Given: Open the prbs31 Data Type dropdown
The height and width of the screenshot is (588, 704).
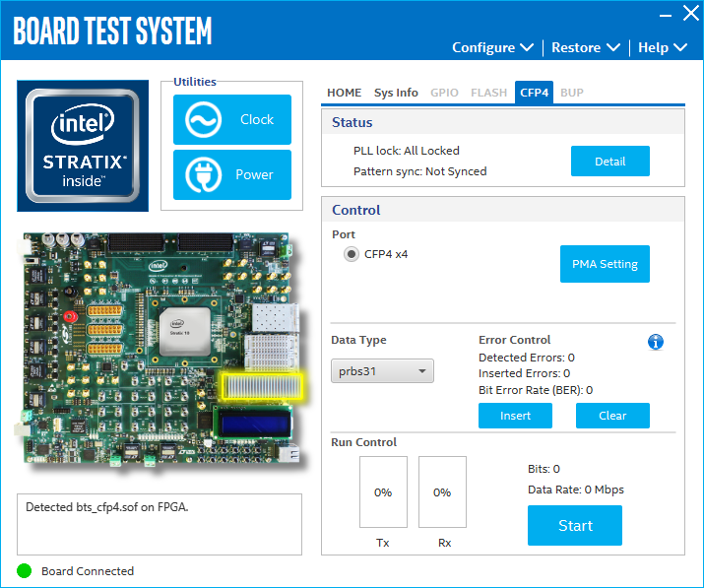Looking at the screenshot, I should [382, 371].
